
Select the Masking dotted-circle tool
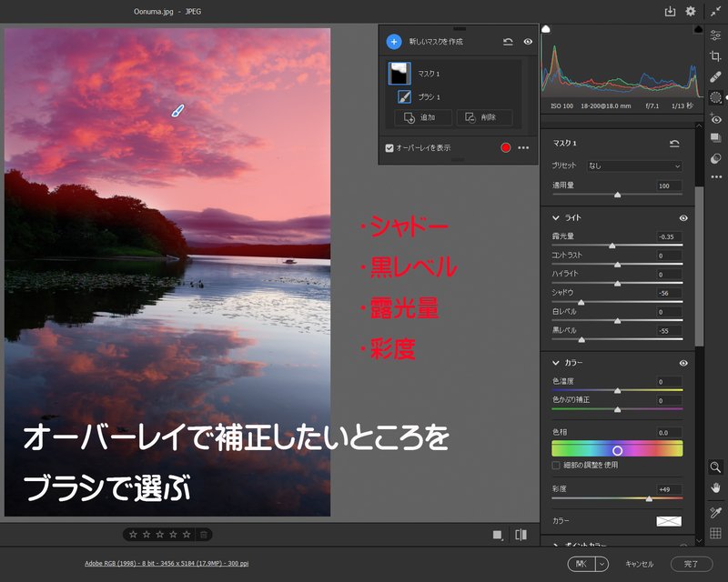tap(715, 97)
